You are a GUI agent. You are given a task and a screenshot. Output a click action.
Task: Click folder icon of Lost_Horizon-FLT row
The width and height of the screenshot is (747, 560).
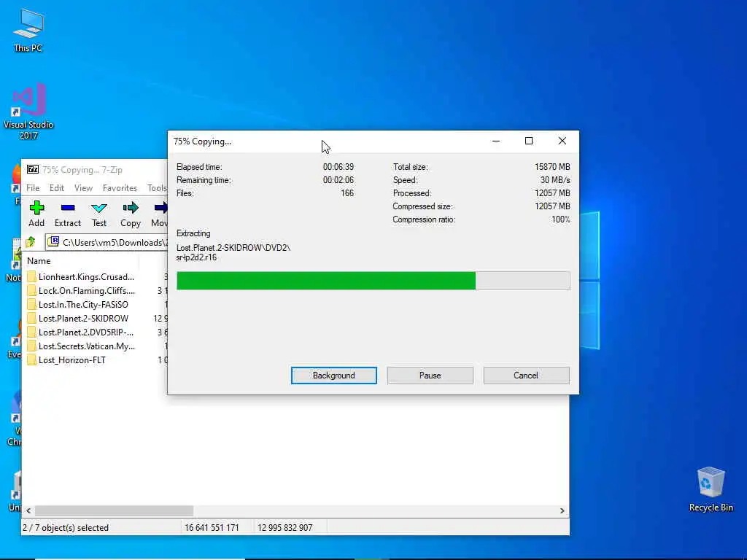point(32,360)
